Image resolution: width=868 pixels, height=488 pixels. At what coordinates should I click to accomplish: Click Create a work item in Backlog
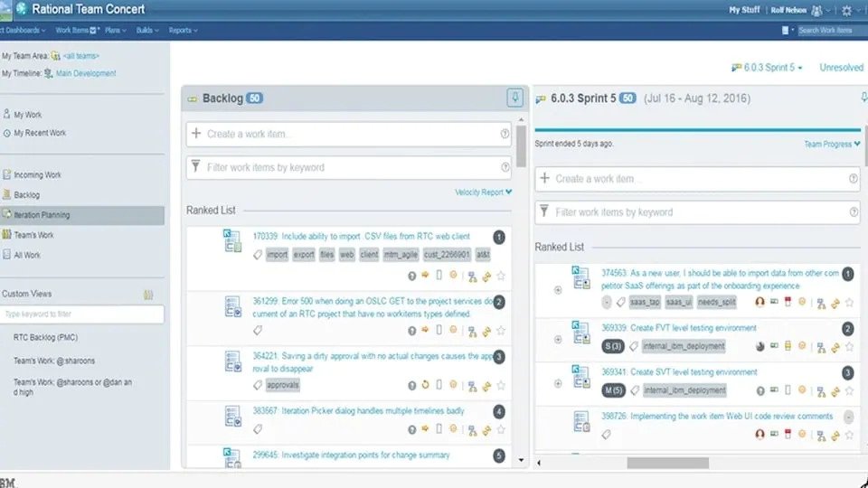tap(348, 134)
